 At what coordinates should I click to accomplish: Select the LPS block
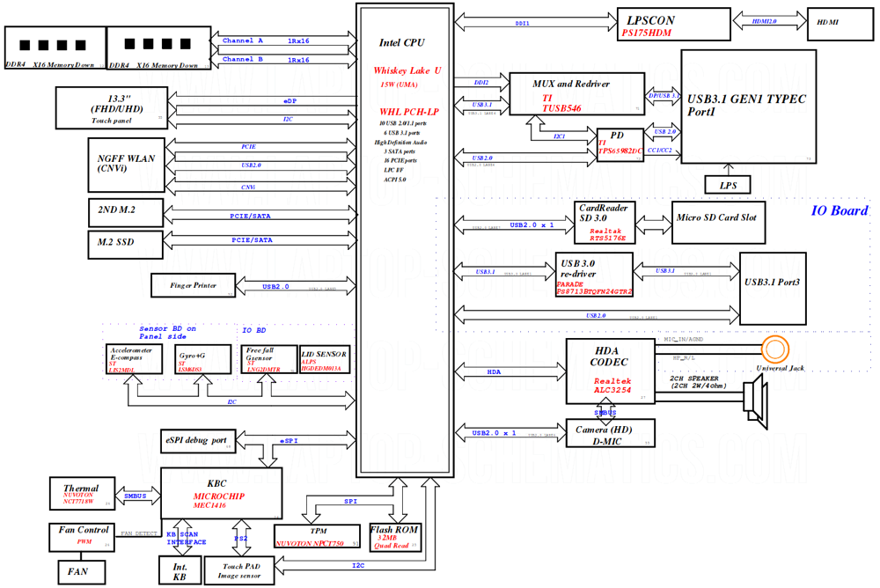coord(728,185)
